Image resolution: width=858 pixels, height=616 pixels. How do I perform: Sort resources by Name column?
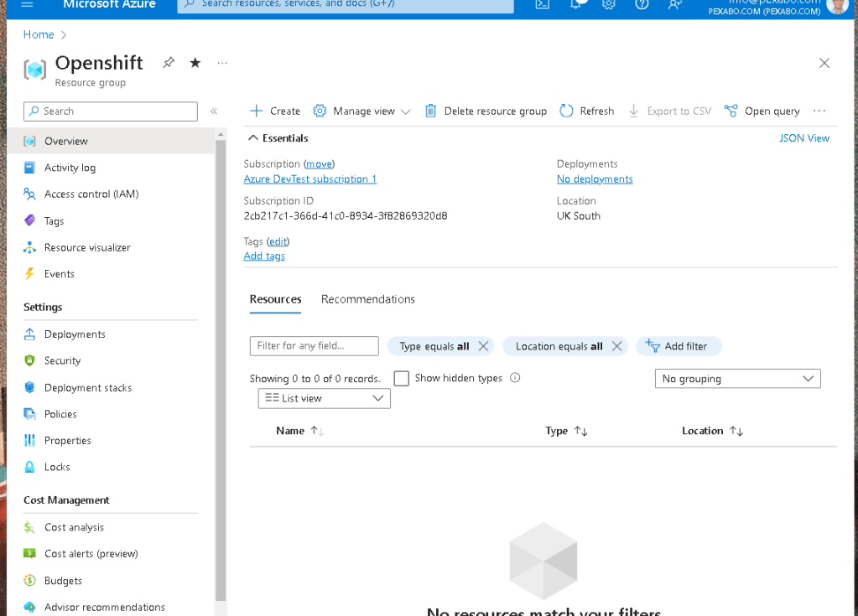pyautogui.click(x=300, y=431)
